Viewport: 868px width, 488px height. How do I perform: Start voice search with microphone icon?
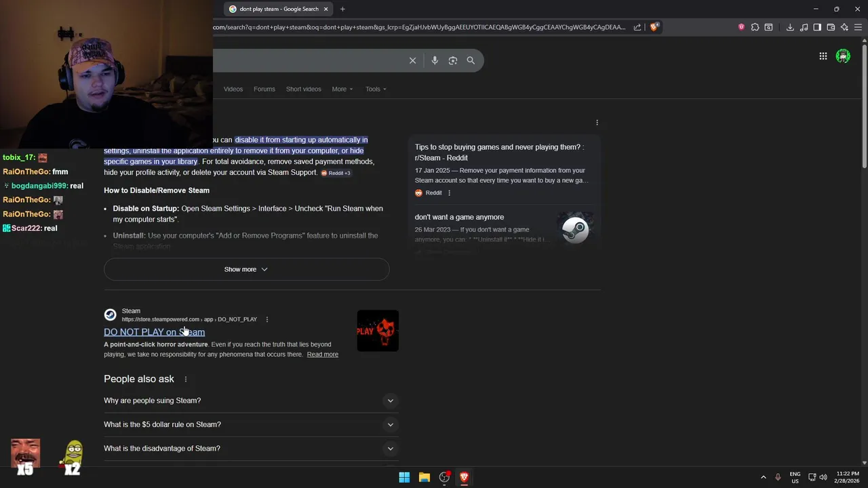coord(435,60)
